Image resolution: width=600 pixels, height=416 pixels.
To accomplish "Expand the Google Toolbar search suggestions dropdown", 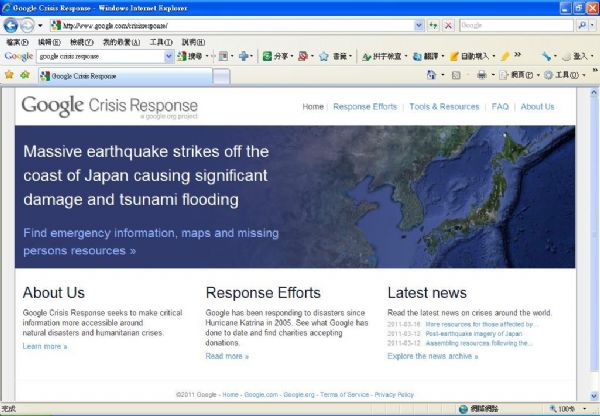I will click(169, 56).
